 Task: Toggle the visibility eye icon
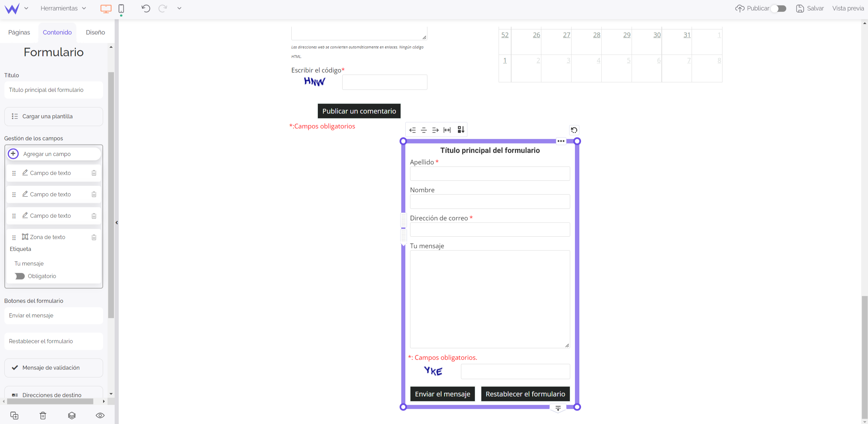click(100, 415)
